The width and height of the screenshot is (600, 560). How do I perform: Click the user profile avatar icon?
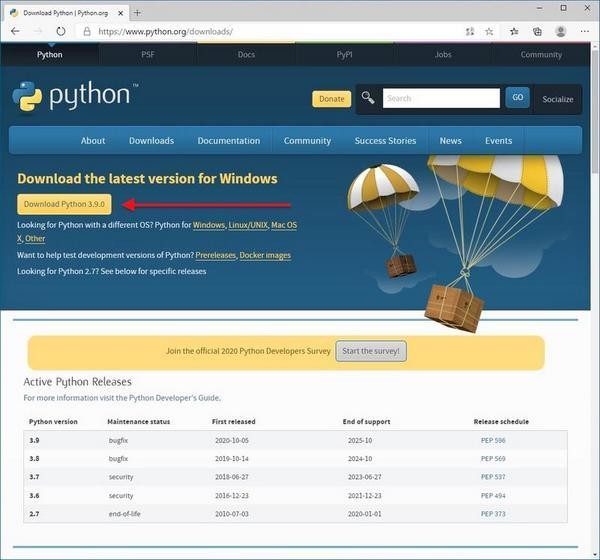(561, 31)
